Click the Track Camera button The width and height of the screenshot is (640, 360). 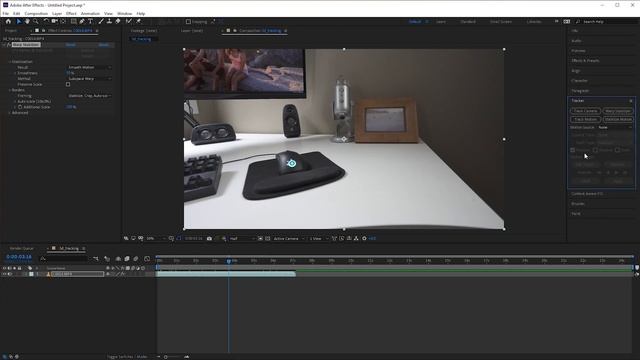pos(585,111)
